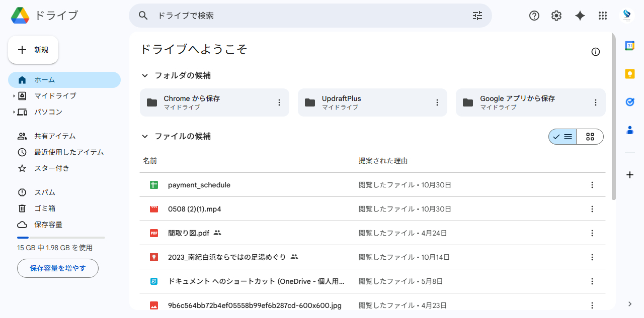Image resolution: width=644 pixels, height=318 pixels.
Task: Open the Google Keep side panel
Action: [630, 73]
